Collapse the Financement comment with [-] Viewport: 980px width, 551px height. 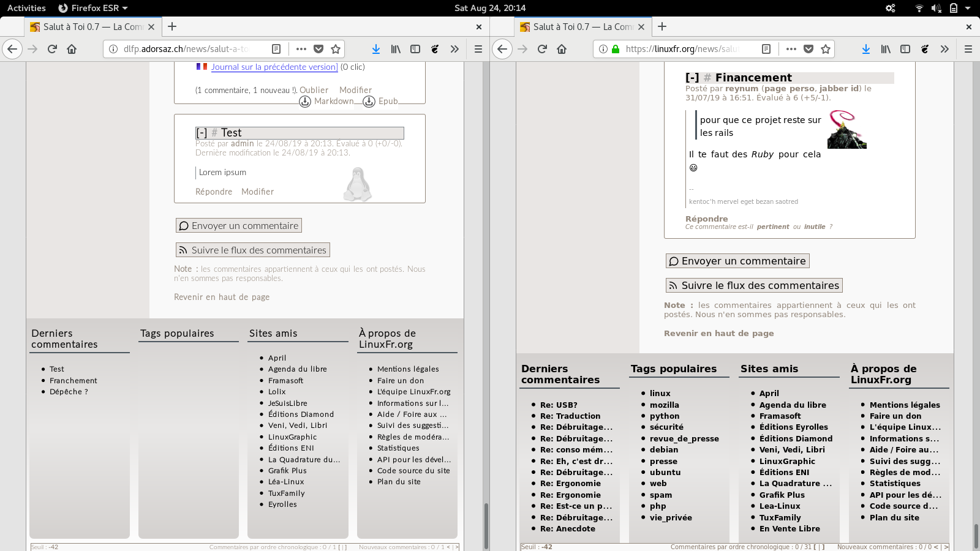pos(692,78)
